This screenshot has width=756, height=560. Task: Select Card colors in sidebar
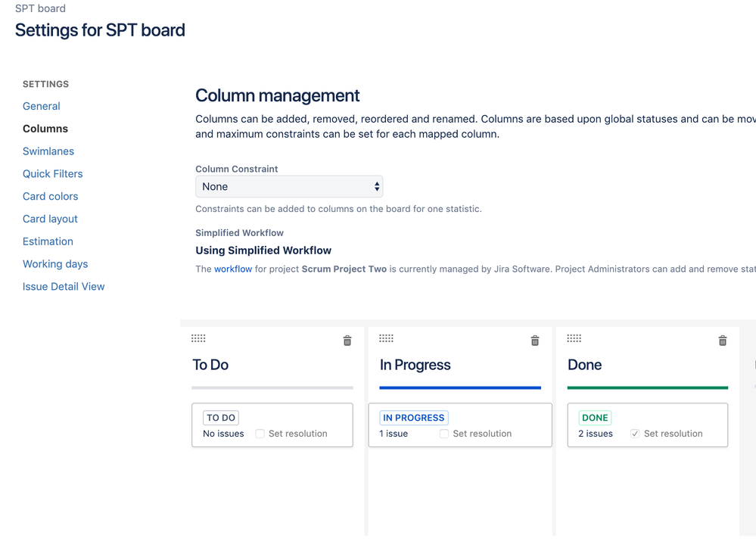tap(51, 196)
